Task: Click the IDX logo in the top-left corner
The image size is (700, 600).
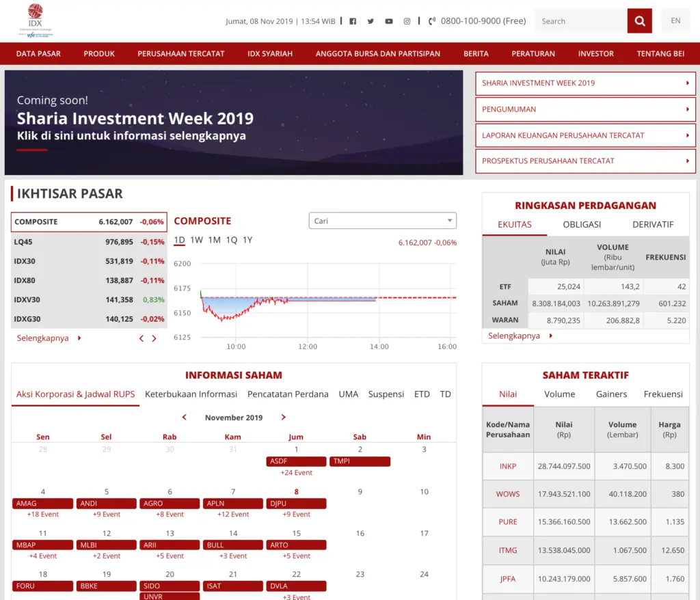Action: [34, 19]
